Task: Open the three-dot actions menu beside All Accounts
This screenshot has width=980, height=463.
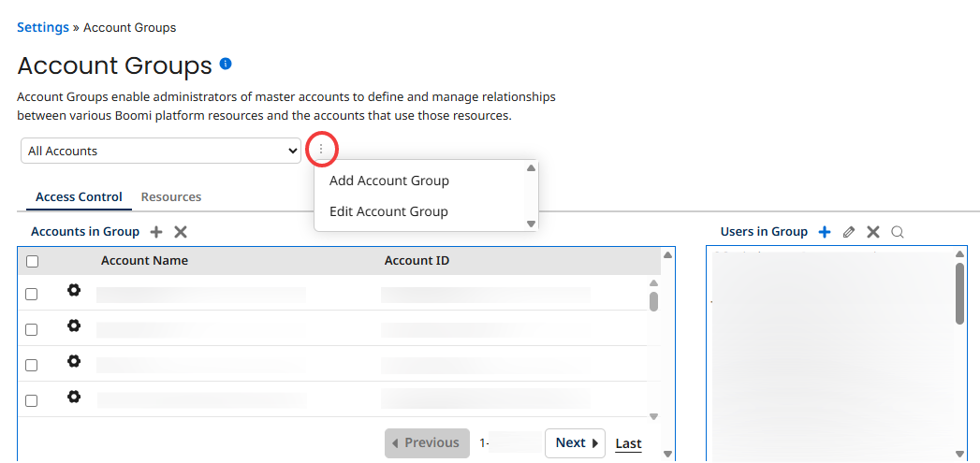Action: [321, 150]
